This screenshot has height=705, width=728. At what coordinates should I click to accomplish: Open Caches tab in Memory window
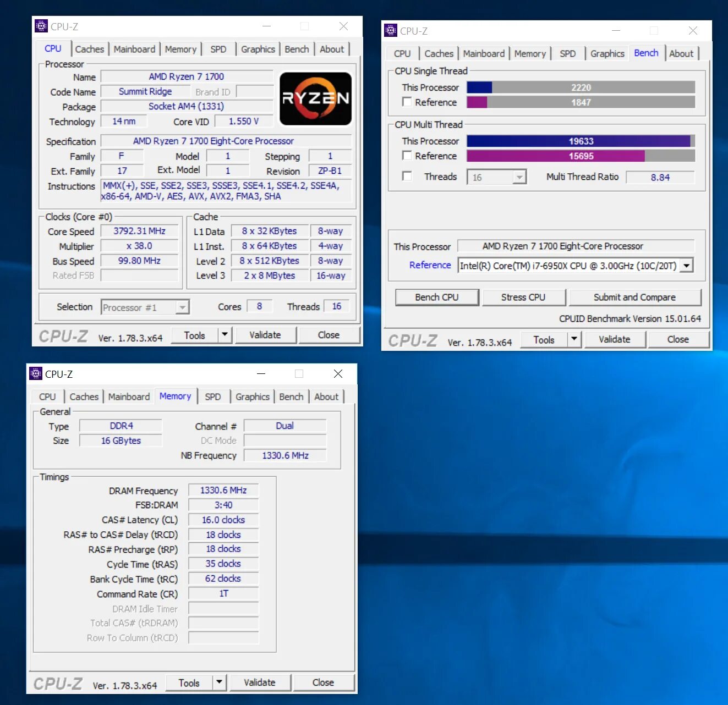click(x=84, y=396)
